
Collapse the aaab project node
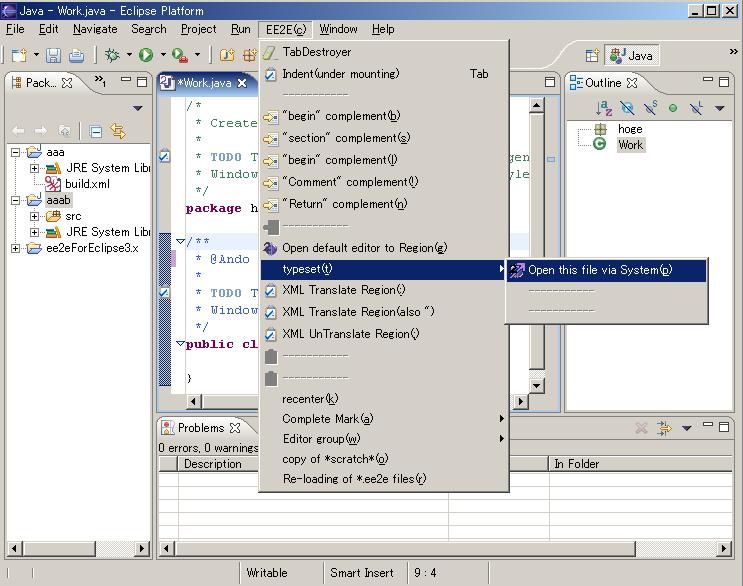coord(16,200)
